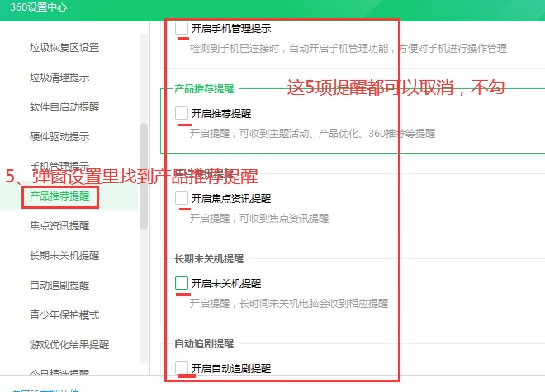Open 垃圾恢复区设置 in the sidebar
Image resolution: width=545 pixels, height=392 pixels.
coord(64,48)
